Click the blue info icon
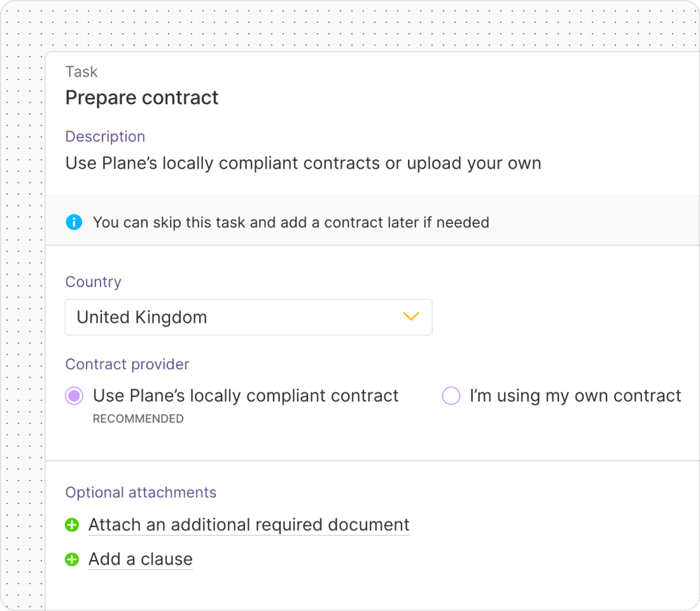The width and height of the screenshot is (700, 611). 74,222
